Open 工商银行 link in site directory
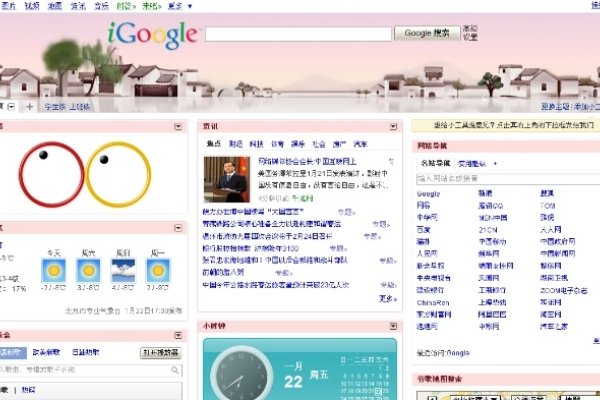Screen dimensions: 600x400 pos(492,291)
